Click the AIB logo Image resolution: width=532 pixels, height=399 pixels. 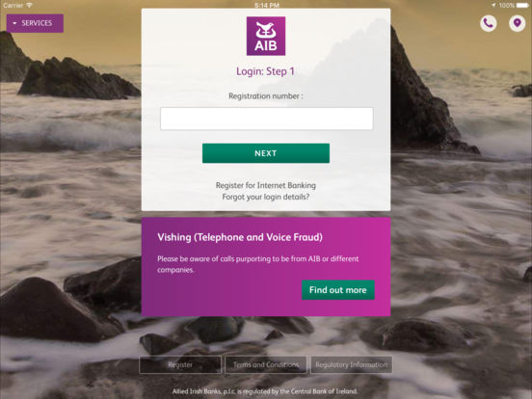(266, 36)
